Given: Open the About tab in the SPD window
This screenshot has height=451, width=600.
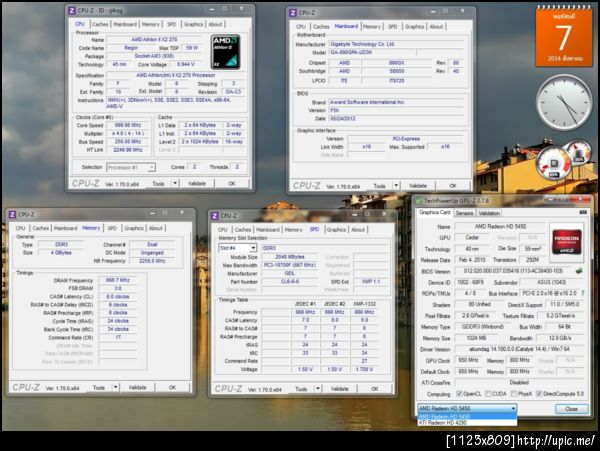Looking at the screenshot, I should tap(358, 230).
